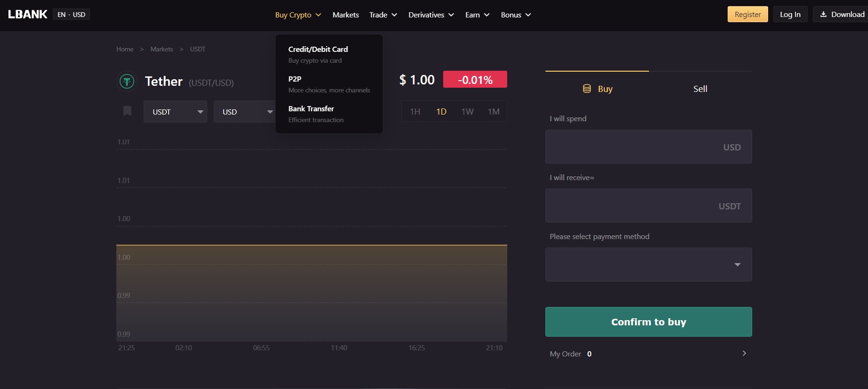The width and height of the screenshot is (868, 389).
Task: Expand the Derivatives menu
Action: (431, 15)
